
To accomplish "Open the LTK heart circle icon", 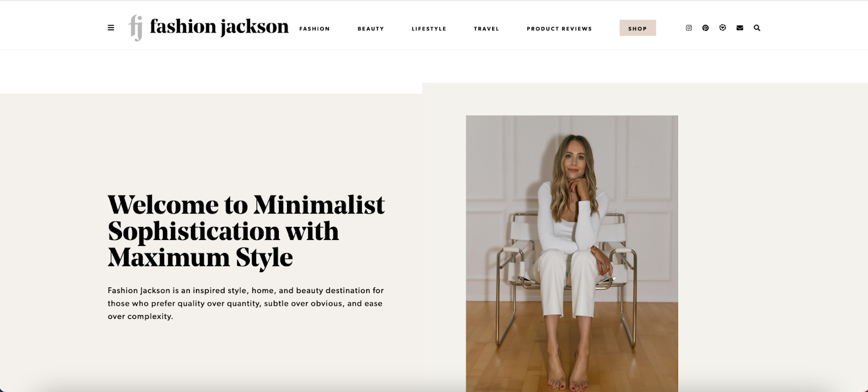I will [x=723, y=28].
